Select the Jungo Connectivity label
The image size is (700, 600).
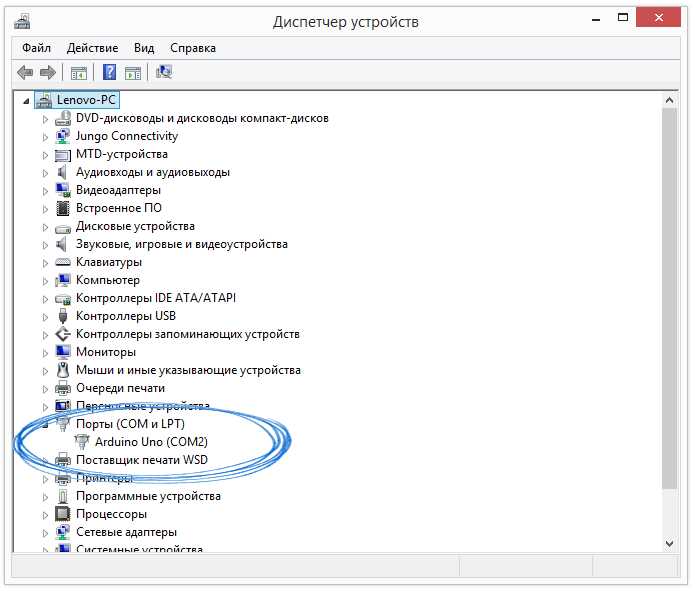(127, 136)
